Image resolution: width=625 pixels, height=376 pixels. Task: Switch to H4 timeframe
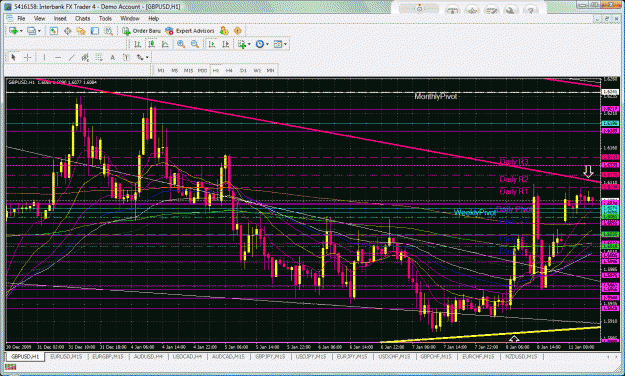point(229,71)
